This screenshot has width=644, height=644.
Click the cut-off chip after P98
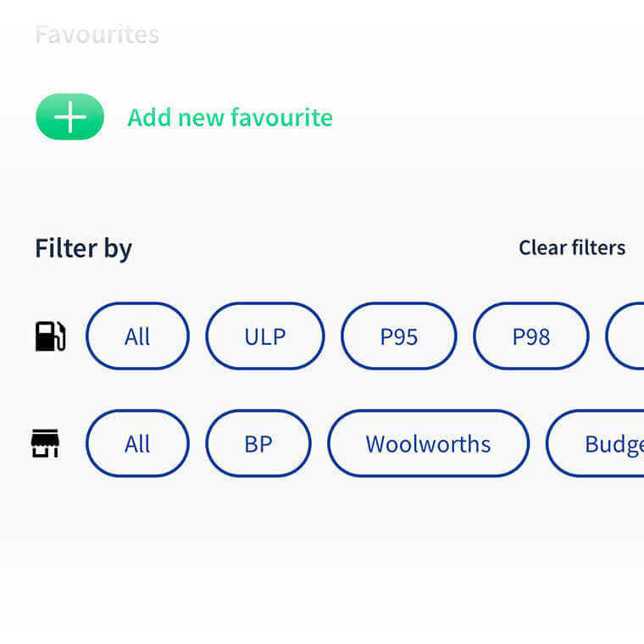(627, 336)
